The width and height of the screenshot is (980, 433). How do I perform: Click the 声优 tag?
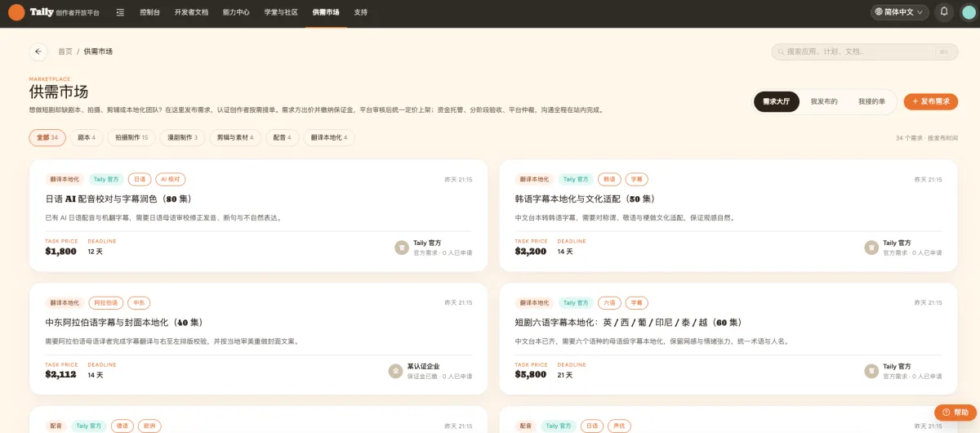[x=618, y=426]
